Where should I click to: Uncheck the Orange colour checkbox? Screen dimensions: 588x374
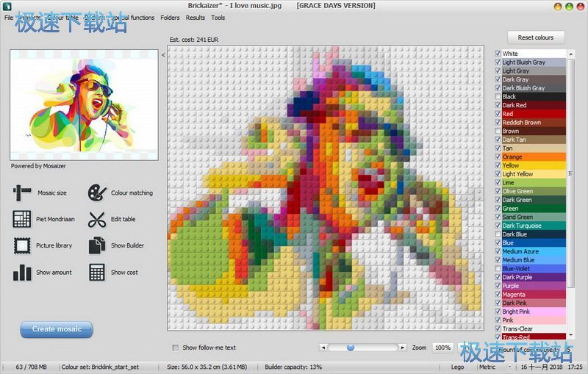point(498,157)
